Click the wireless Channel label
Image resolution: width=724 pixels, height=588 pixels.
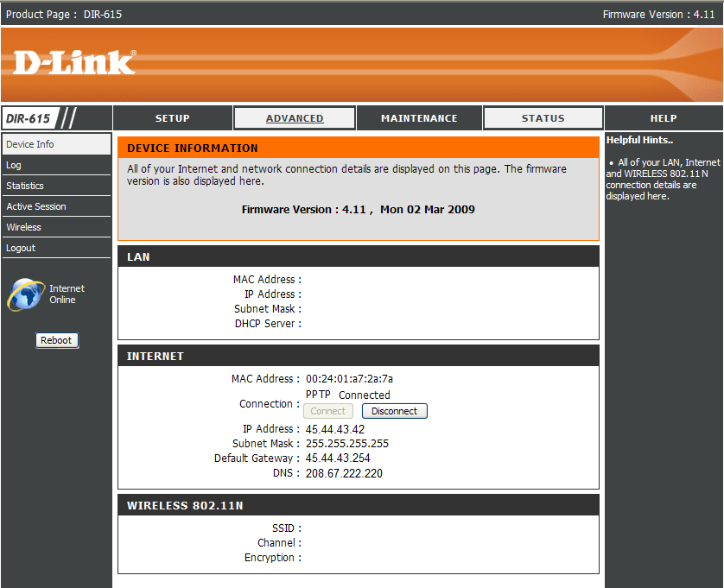tap(279, 543)
